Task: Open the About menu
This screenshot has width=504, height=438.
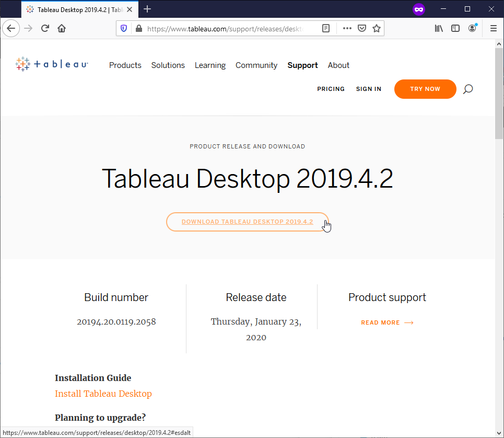Action: point(338,65)
